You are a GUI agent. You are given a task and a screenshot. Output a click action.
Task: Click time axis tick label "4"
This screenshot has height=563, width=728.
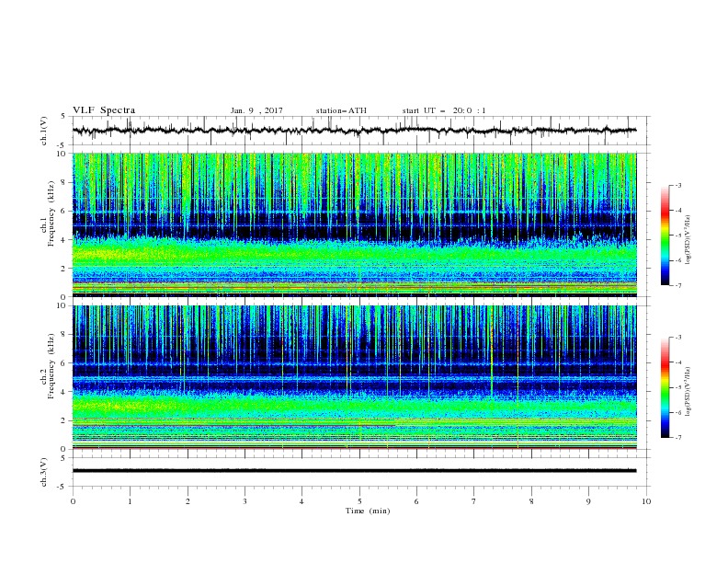pyautogui.click(x=301, y=501)
